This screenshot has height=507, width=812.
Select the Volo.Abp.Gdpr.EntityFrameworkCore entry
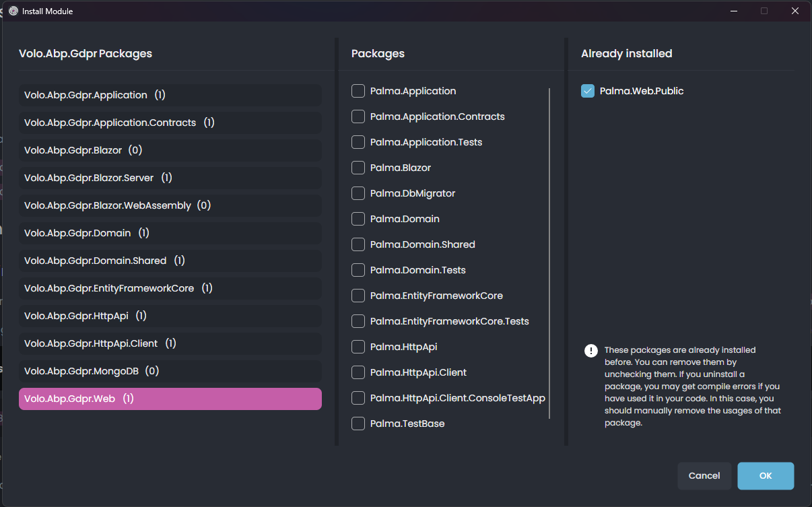point(170,288)
